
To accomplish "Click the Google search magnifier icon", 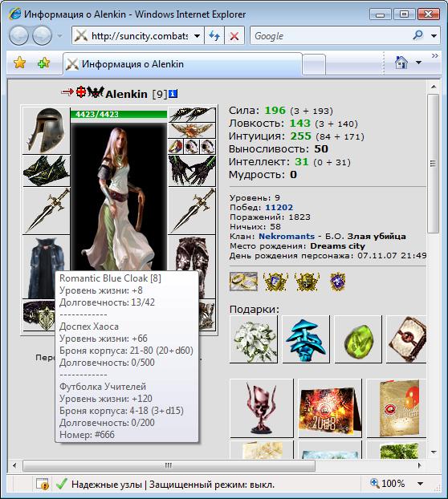I will (417, 35).
